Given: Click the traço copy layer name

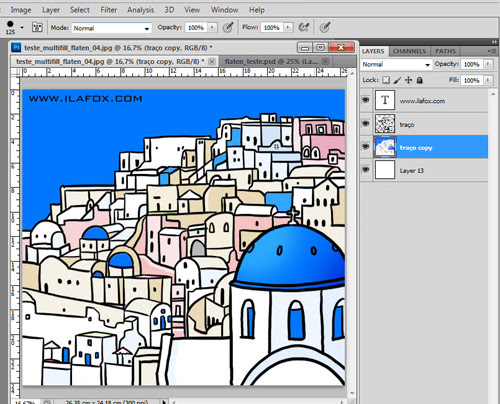Looking at the screenshot, I should pyautogui.click(x=416, y=148).
